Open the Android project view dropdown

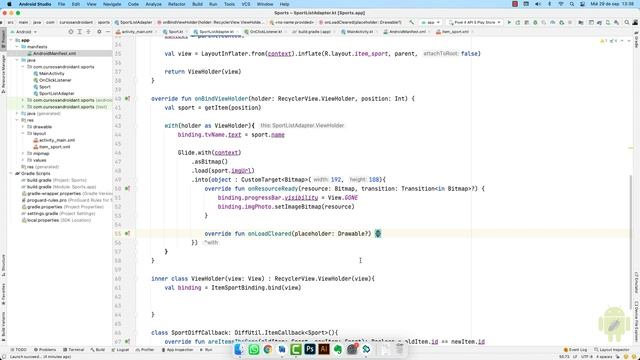(23, 31)
